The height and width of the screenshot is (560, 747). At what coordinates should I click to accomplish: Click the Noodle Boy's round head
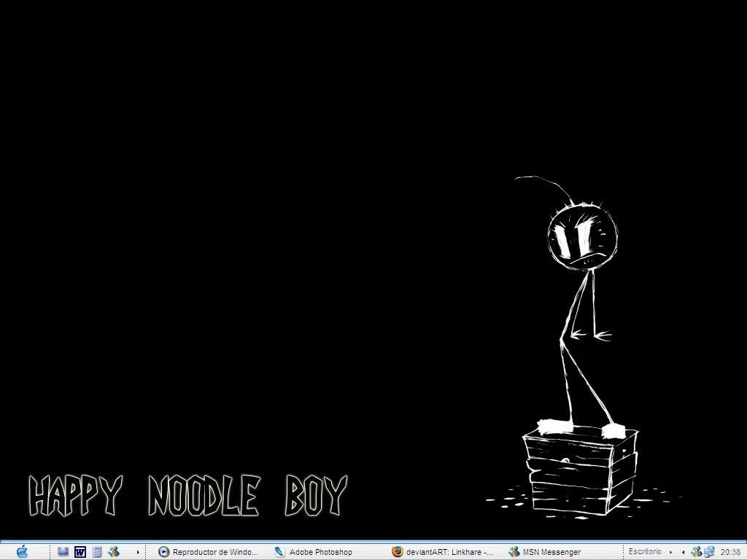(x=582, y=236)
